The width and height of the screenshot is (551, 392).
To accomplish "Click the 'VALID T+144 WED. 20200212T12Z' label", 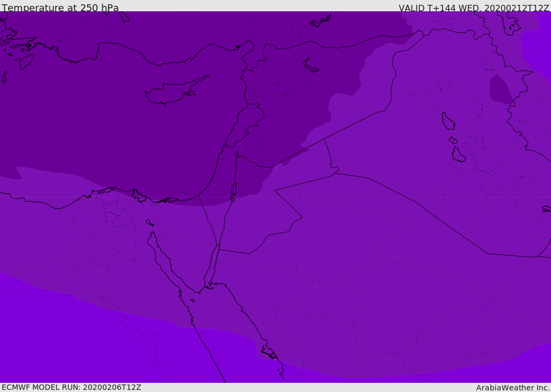I will click(x=474, y=8).
